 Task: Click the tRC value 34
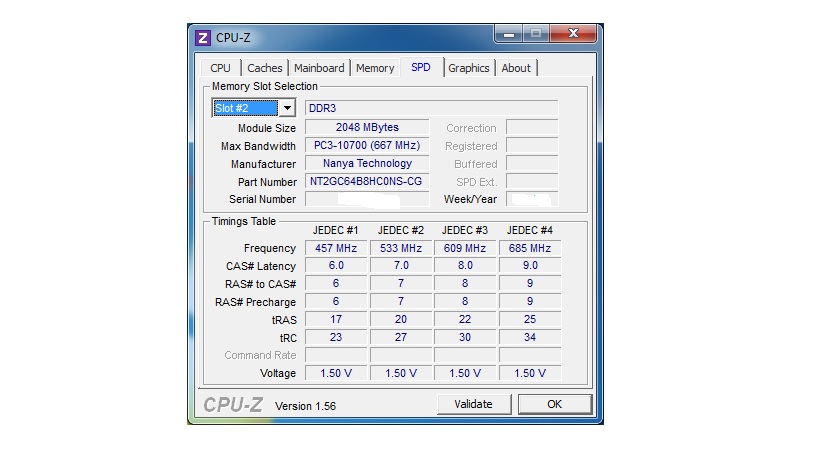point(530,337)
